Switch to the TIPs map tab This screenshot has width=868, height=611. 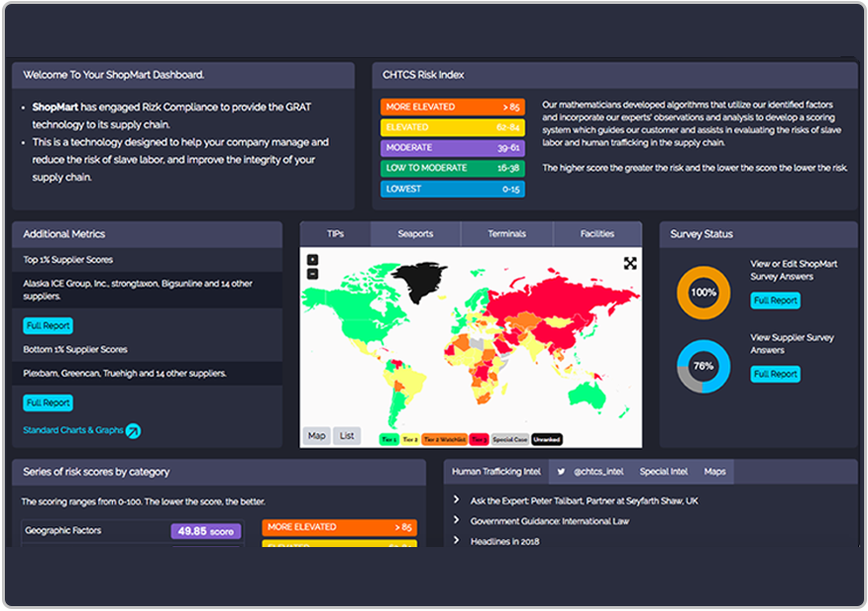click(336, 234)
